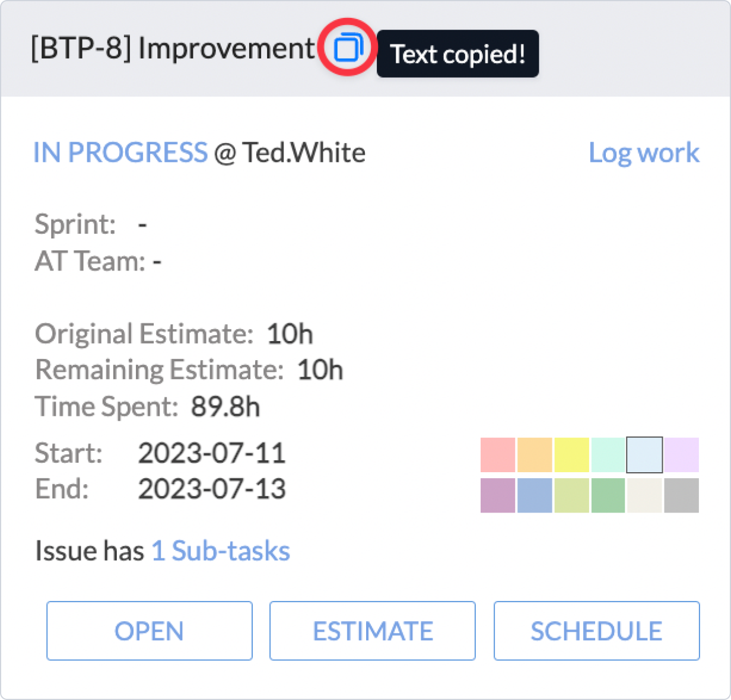731x700 pixels.
Task: Pick the lavender color swatch
Action: click(681, 455)
